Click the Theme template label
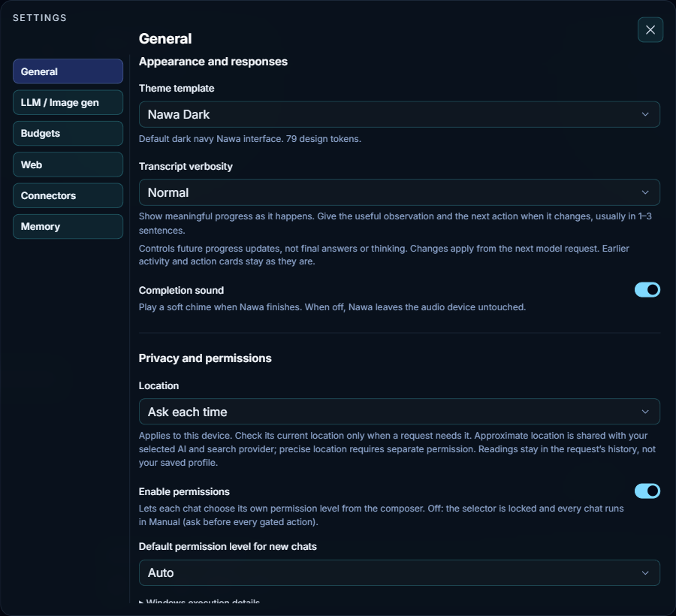The height and width of the screenshot is (616, 676). 177,88
